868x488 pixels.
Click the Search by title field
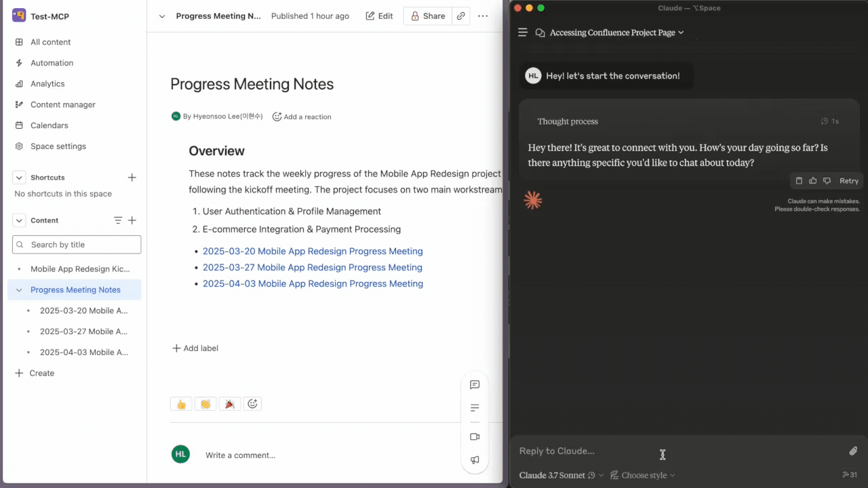point(77,245)
